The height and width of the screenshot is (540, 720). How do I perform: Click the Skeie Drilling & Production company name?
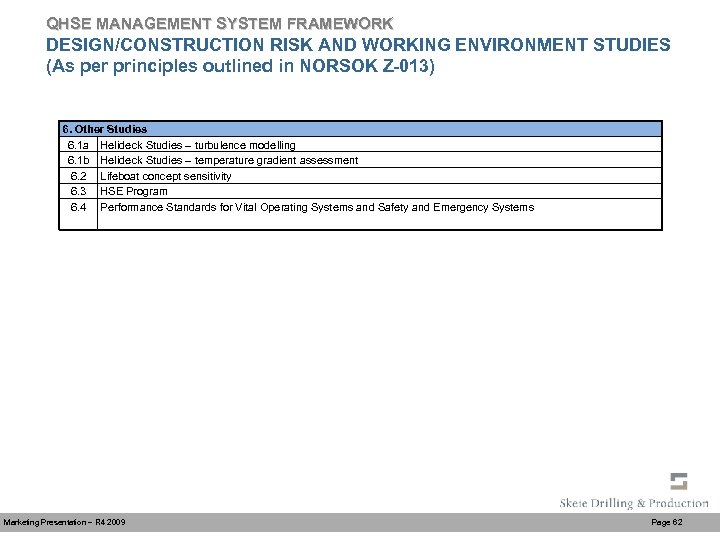pos(634,503)
